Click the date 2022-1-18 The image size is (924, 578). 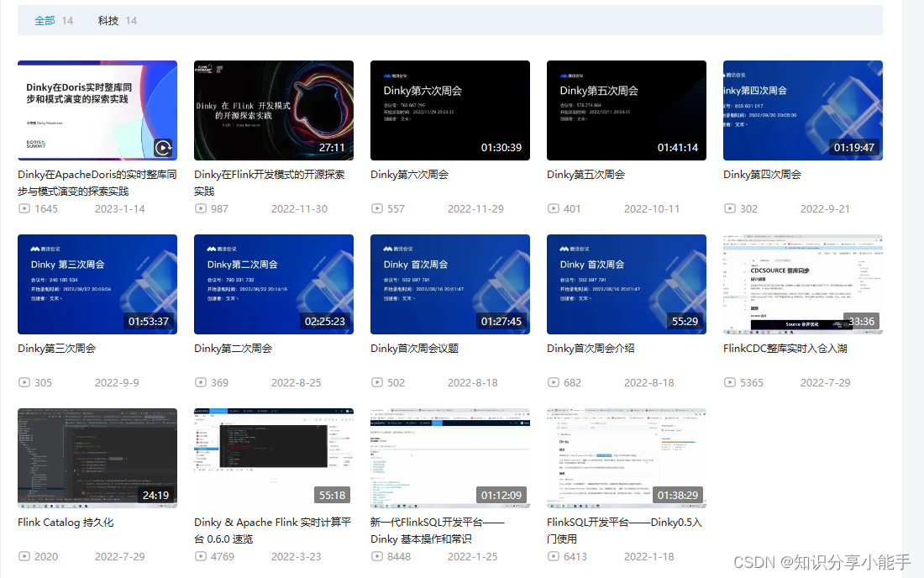648,556
